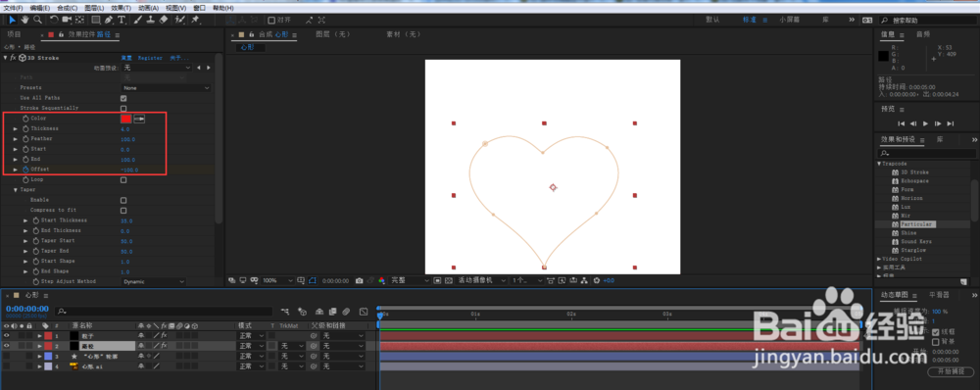Image resolution: width=980 pixels, height=390 pixels.
Task: Open the Presets None dropdown
Action: click(167, 88)
